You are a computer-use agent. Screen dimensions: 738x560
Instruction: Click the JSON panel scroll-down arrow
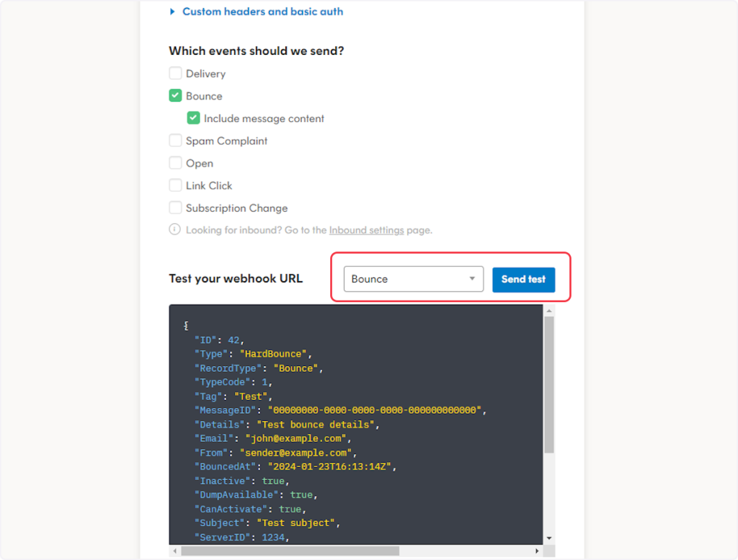tap(549, 538)
